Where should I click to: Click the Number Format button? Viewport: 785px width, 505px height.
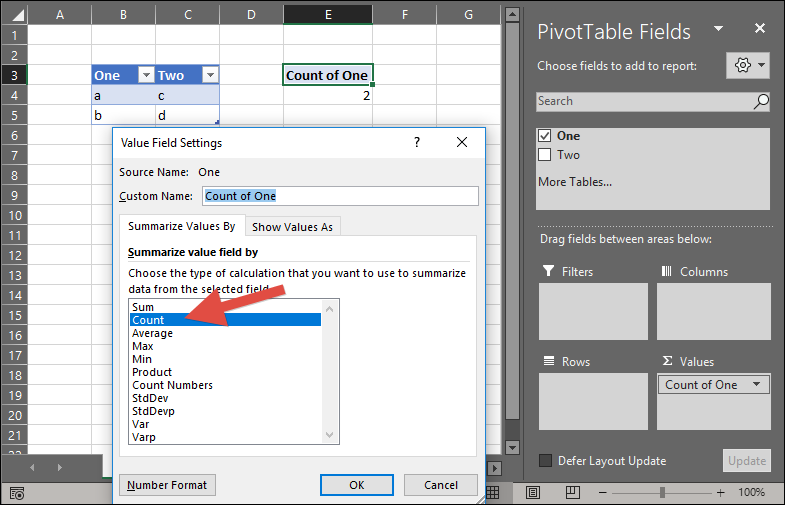point(167,485)
